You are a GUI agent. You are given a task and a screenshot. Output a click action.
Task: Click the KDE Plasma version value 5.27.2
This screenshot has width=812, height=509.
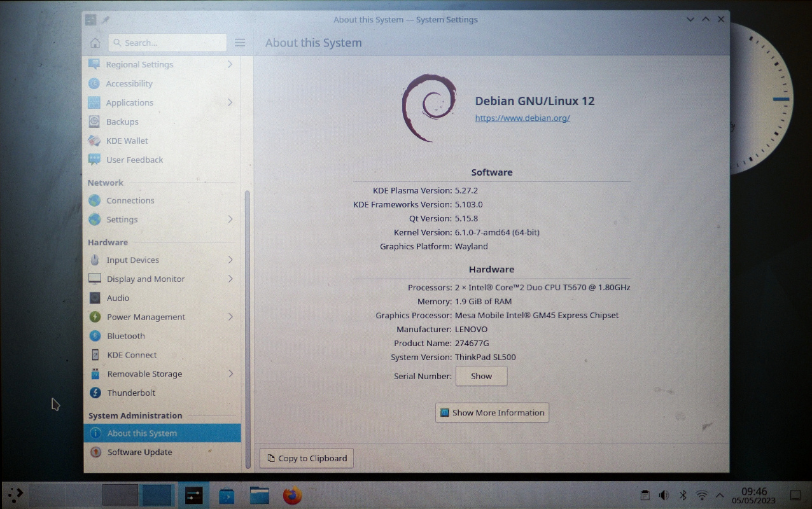pos(466,190)
